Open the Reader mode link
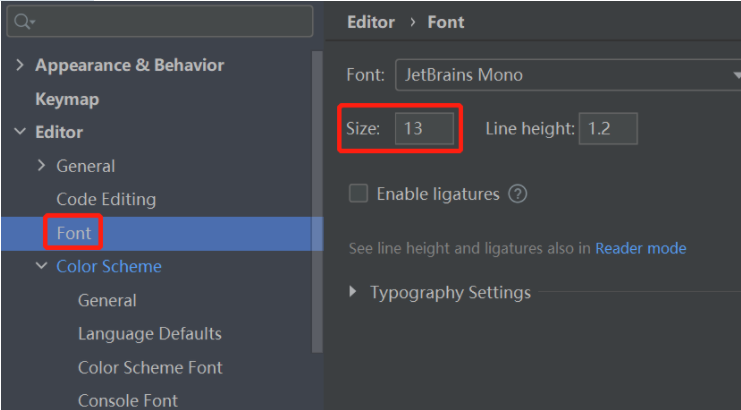The height and width of the screenshot is (410, 741). point(640,248)
